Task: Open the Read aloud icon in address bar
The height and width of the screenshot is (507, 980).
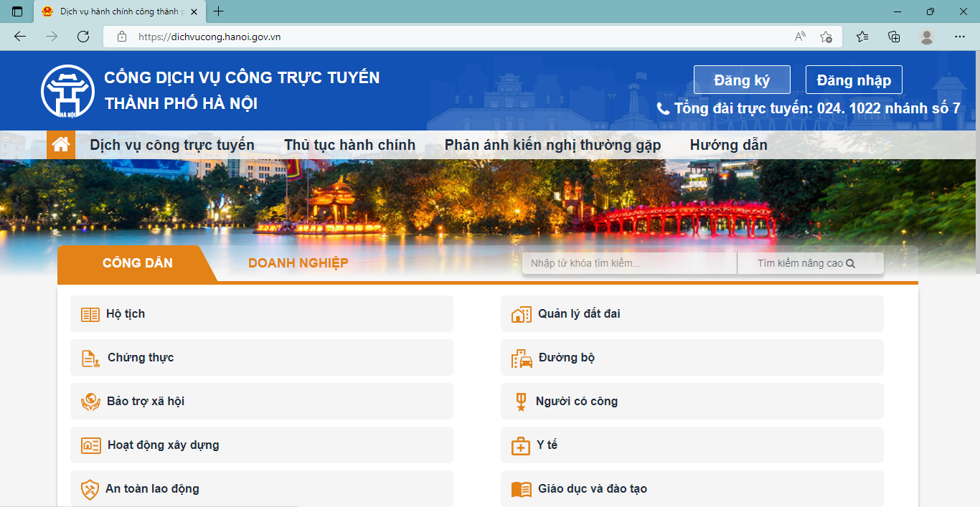Action: 800,37
